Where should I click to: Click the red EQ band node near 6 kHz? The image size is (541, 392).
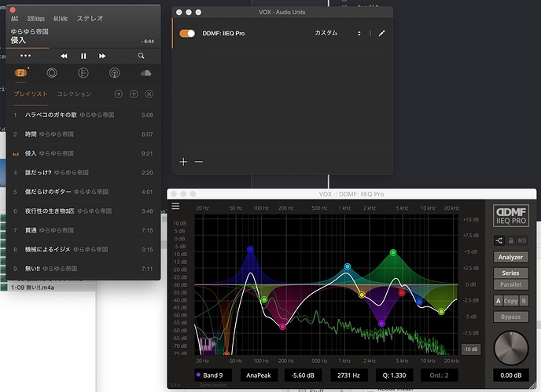[x=402, y=293]
